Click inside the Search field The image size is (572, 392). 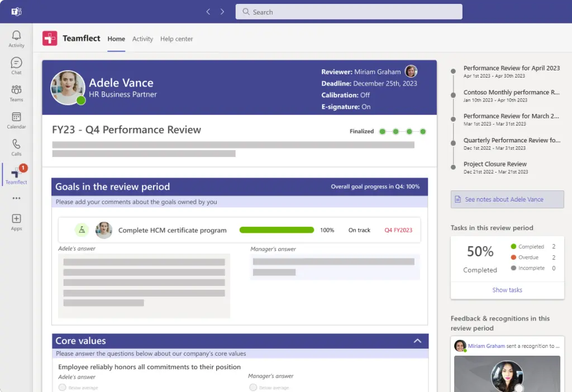click(x=349, y=12)
